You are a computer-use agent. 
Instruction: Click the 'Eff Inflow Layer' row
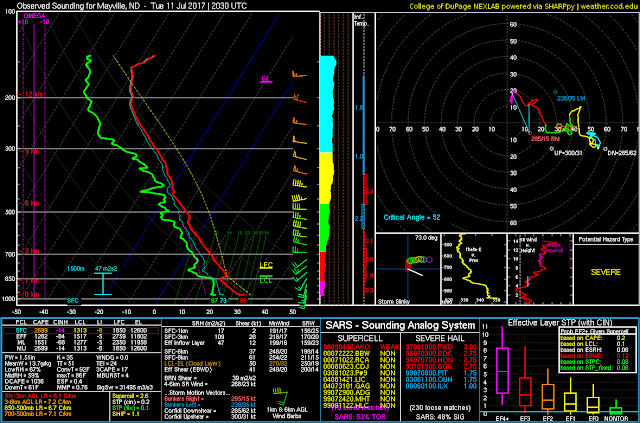click(x=242, y=343)
